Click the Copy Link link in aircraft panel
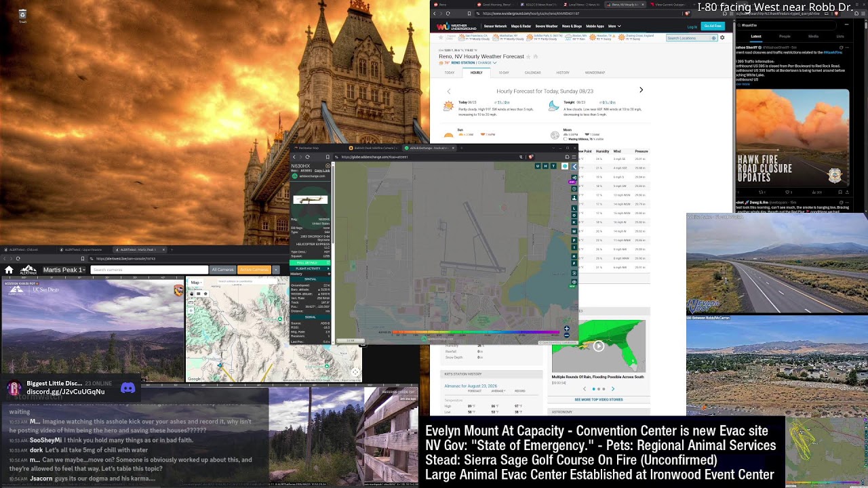The height and width of the screenshot is (488, 868). pyautogui.click(x=322, y=171)
